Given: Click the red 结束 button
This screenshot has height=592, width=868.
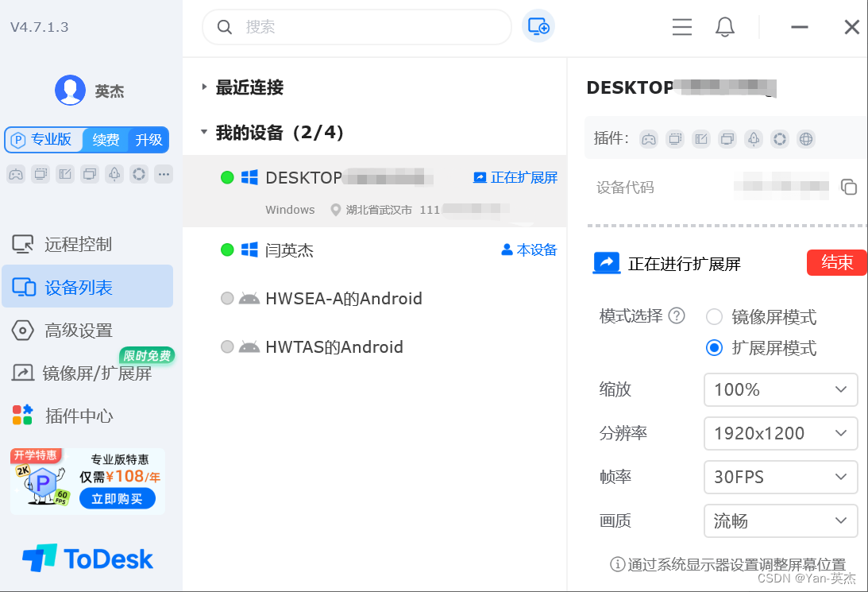Looking at the screenshot, I should click(836, 262).
